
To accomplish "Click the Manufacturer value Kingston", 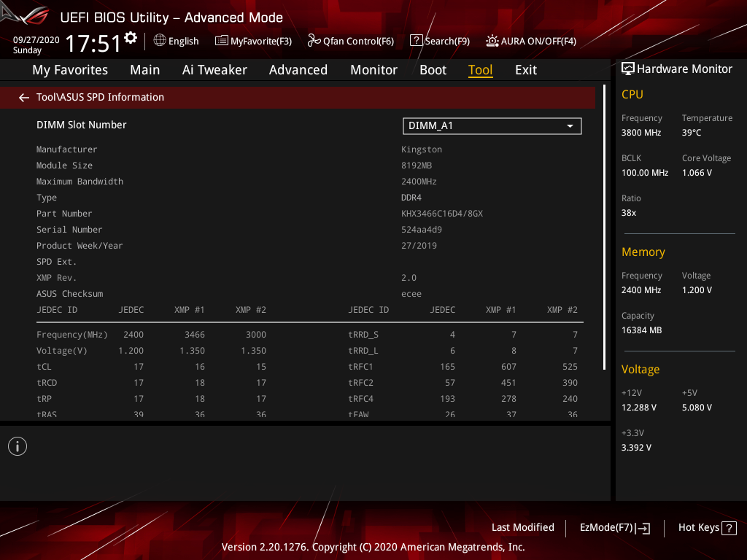I will (421, 149).
